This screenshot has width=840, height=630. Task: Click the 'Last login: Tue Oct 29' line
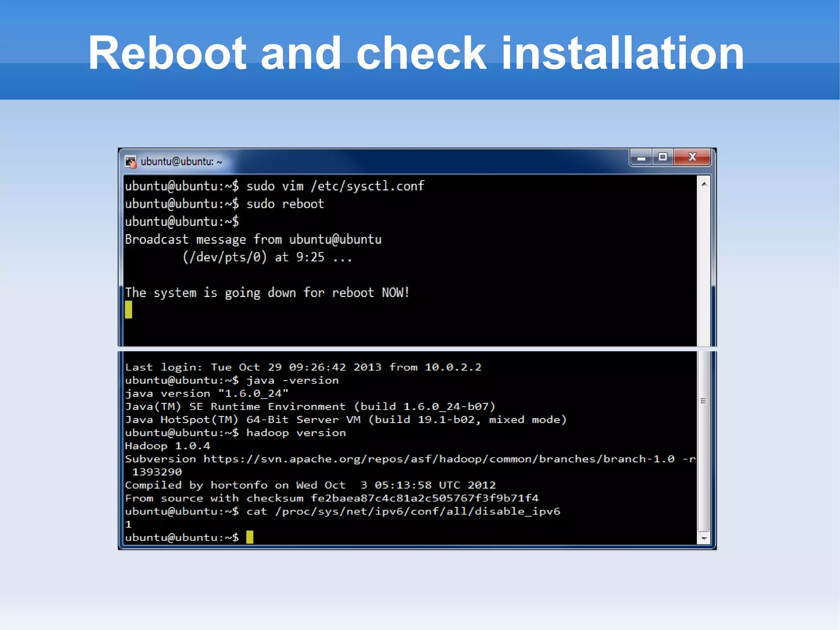tap(303, 367)
